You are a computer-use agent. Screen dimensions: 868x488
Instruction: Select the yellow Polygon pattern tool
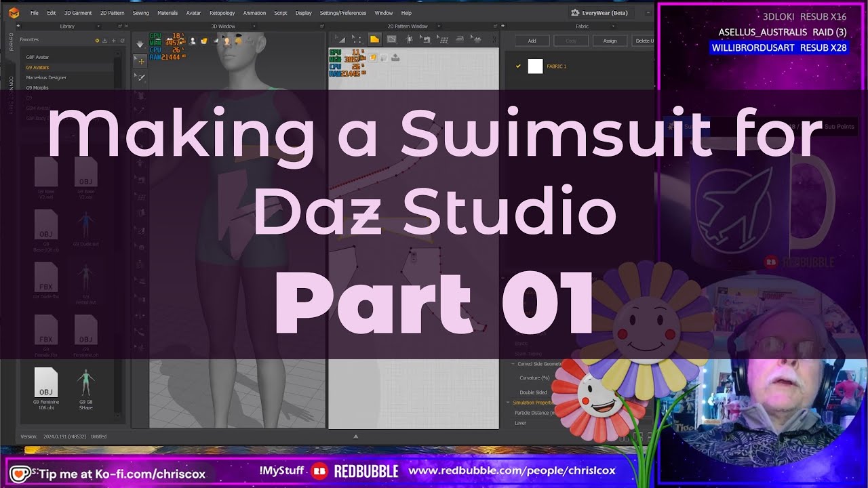374,39
